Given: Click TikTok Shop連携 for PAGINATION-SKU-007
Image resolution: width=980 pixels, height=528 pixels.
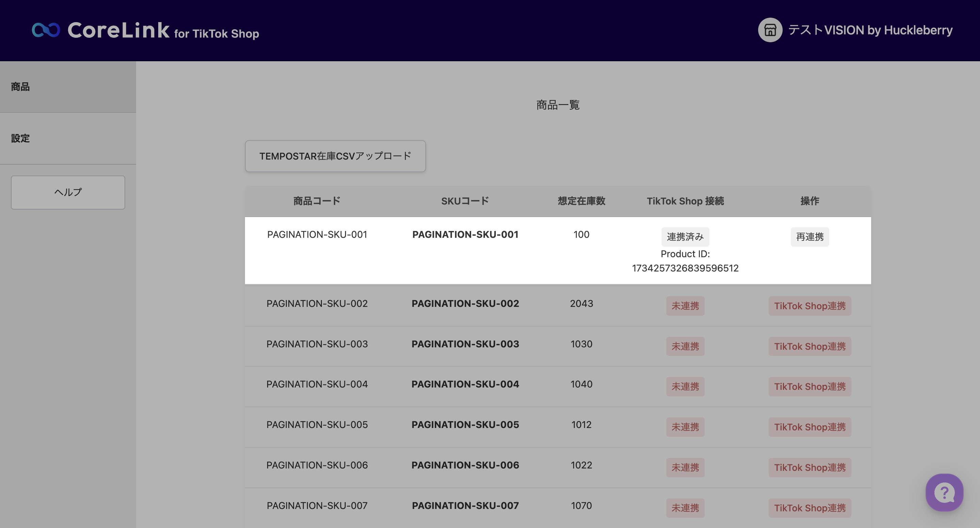Looking at the screenshot, I should (810, 508).
